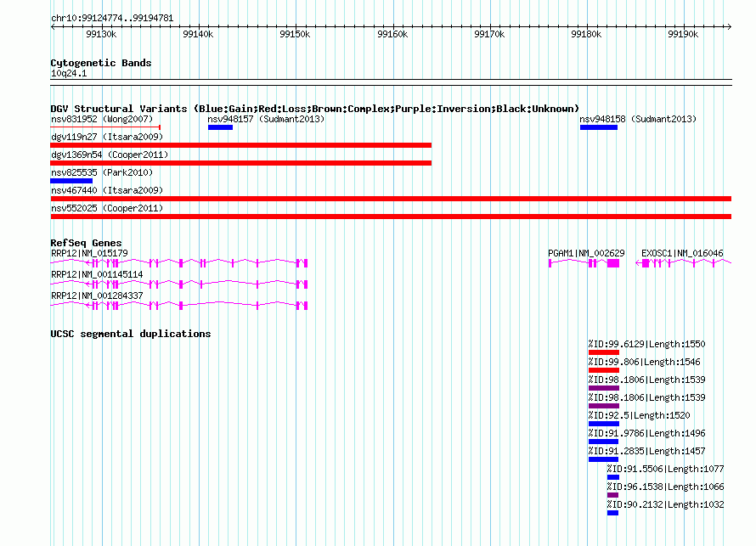756x546 pixels.
Task: Open the RRP12|NM_001284337 gene label
Action: 97,296
